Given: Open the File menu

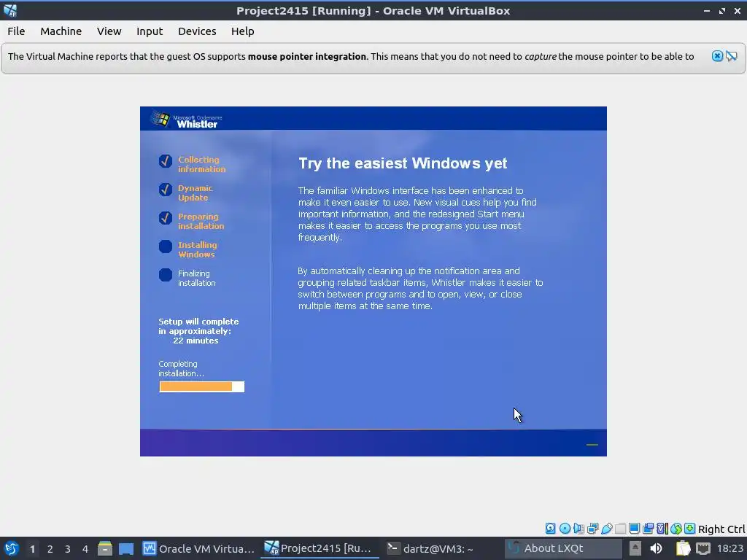Looking at the screenshot, I should [x=16, y=31].
